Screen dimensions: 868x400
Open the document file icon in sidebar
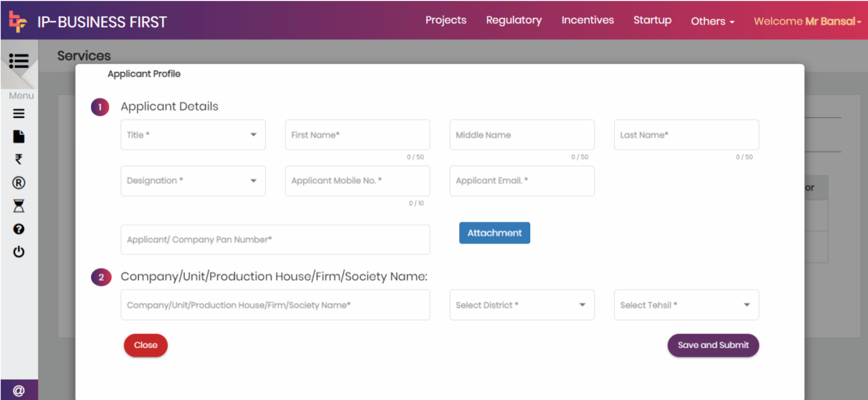(19, 137)
